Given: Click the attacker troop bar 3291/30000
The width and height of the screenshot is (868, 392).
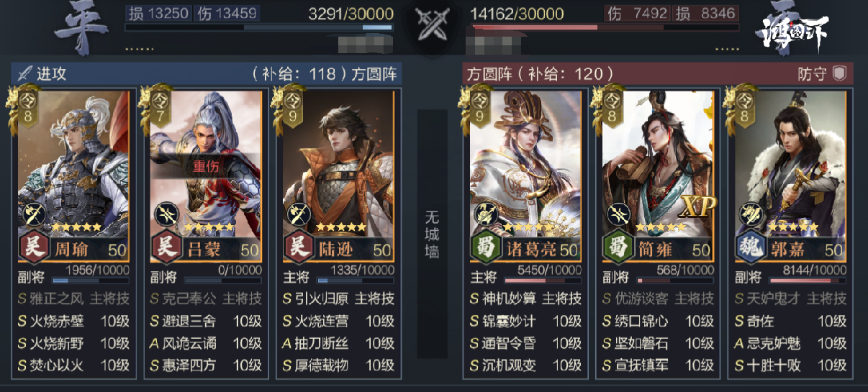Looking at the screenshot, I should pos(259,27).
